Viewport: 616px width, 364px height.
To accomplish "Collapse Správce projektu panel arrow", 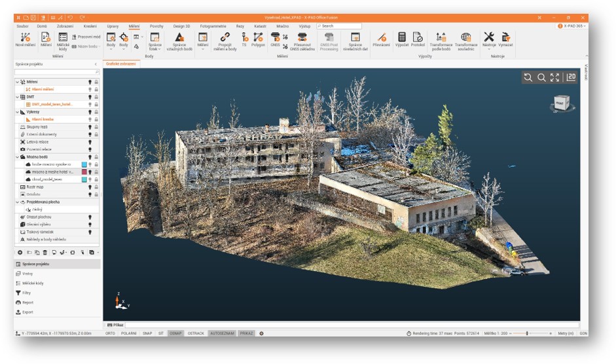I will [96, 64].
